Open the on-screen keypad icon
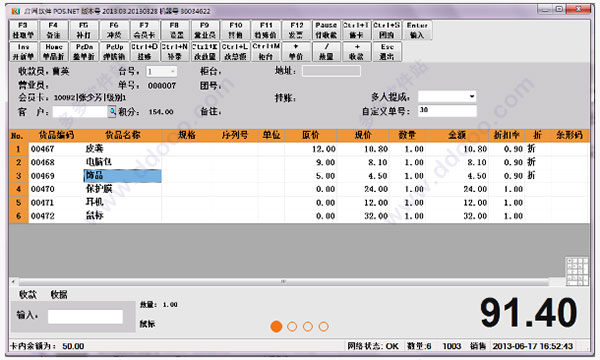The image size is (600, 360). (577, 271)
